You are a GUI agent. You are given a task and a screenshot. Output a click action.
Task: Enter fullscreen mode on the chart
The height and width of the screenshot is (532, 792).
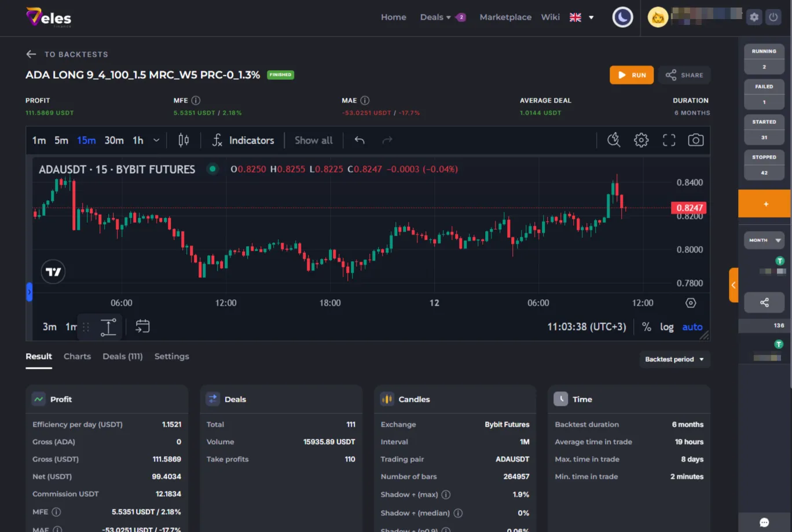tap(669, 140)
